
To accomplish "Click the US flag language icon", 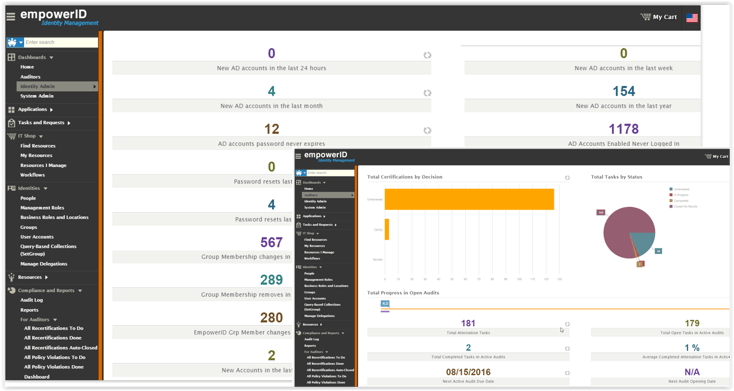I will 692,18.
